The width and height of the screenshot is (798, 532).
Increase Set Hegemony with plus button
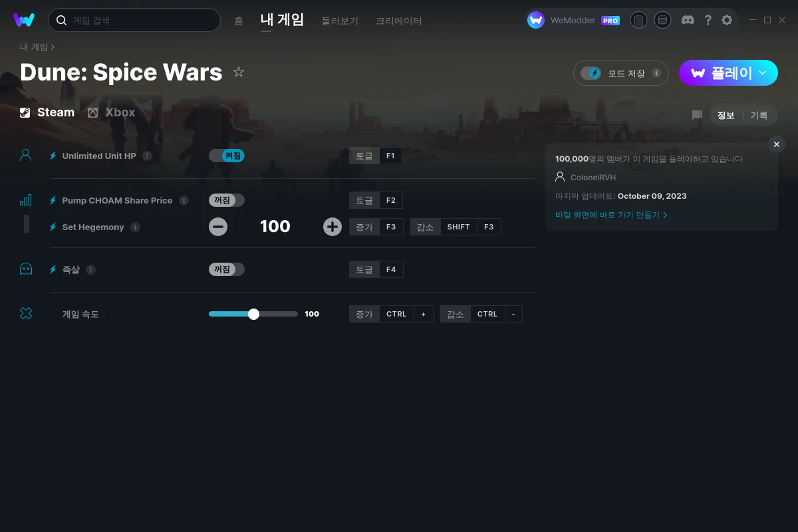332,227
